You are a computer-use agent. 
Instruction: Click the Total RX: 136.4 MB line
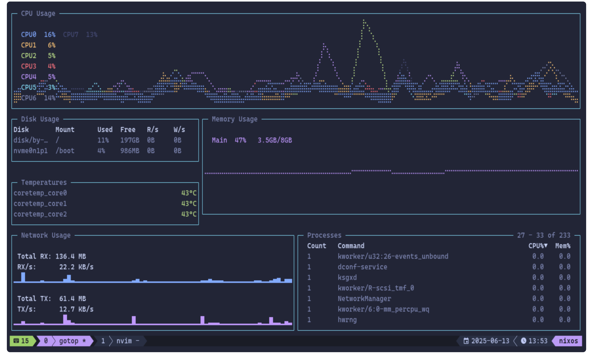[x=51, y=256]
